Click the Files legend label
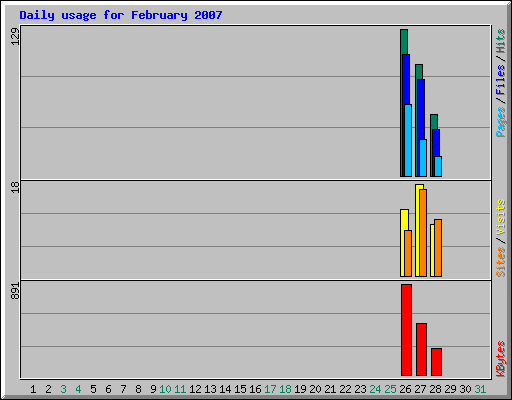Viewport: 512px width, 400px height. click(x=500, y=80)
